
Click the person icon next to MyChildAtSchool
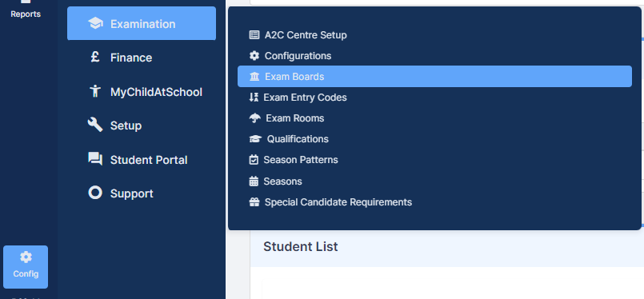tap(95, 91)
